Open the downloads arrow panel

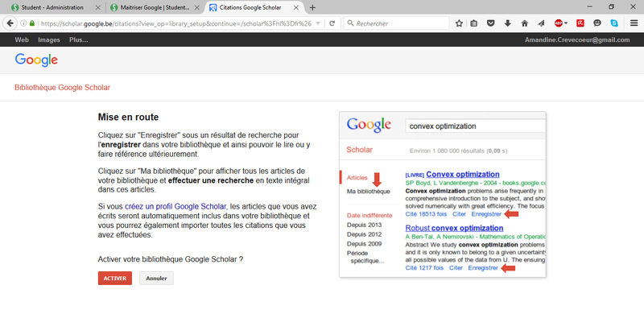pyautogui.click(x=508, y=23)
